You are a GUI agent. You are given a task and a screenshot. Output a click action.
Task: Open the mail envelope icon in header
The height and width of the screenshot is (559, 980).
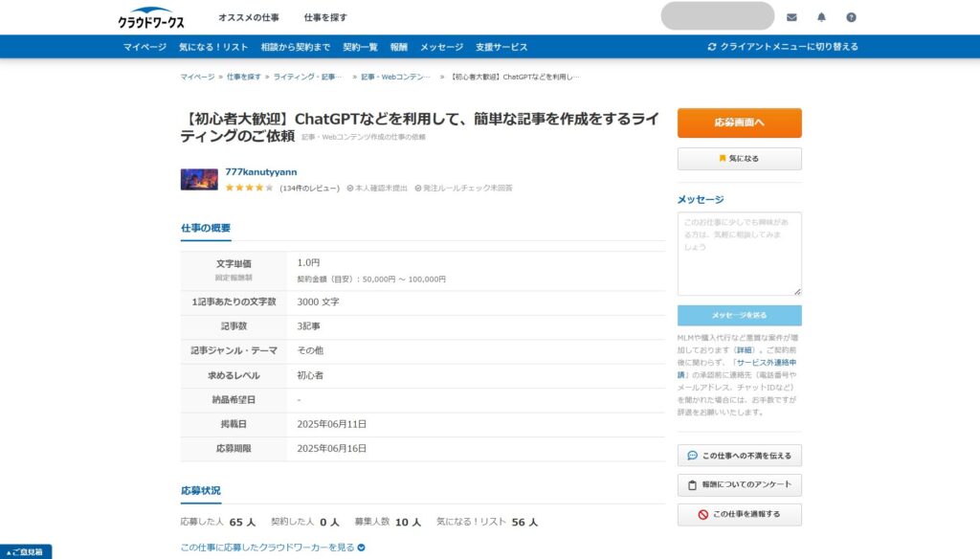(x=791, y=17)
